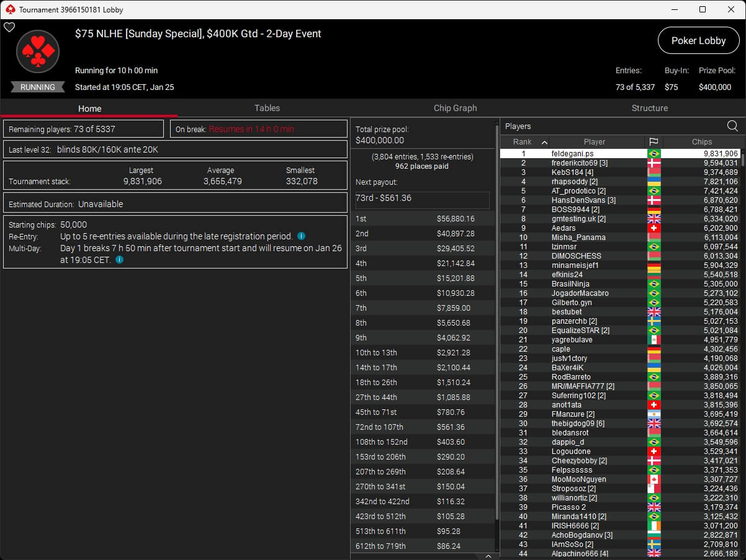The width and height of the screenshot is (746, 560).
Task: Click the Re-Entry info icon
Action: click(x=301, y=236)
